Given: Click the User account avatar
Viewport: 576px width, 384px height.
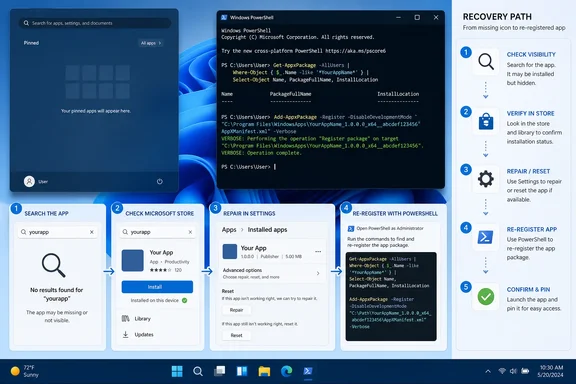Looking at the screenshot, I should click(x=29, y=181).
